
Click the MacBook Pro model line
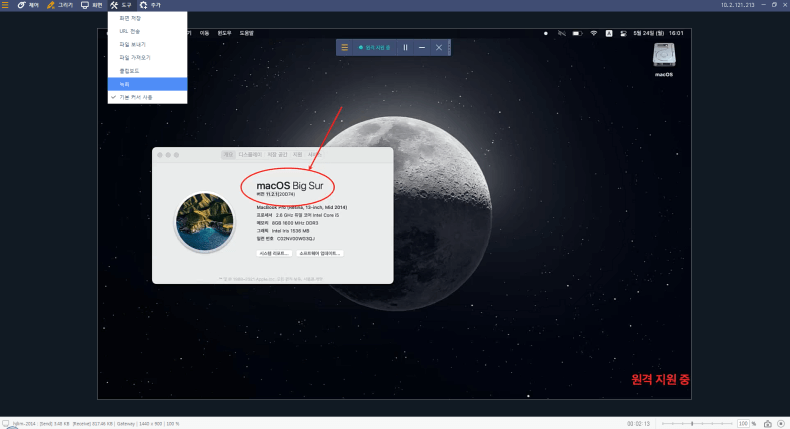(301, 207)
